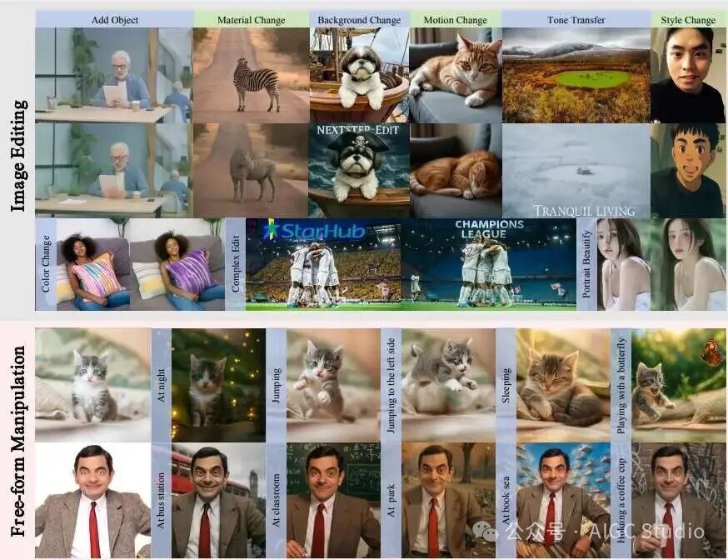Viewport: 728px width, 560px height.
Task: Click the "Tone Transfer" header label
Action: click(576, 20)
